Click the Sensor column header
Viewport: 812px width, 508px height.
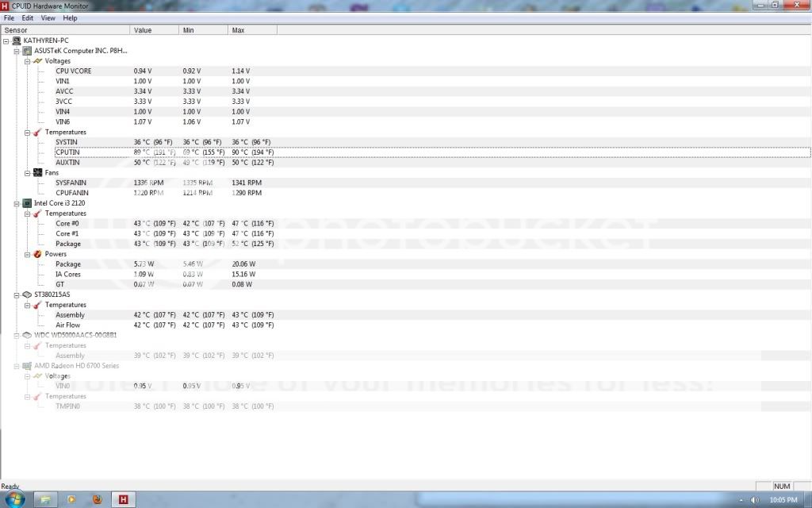tap(65, 30)
